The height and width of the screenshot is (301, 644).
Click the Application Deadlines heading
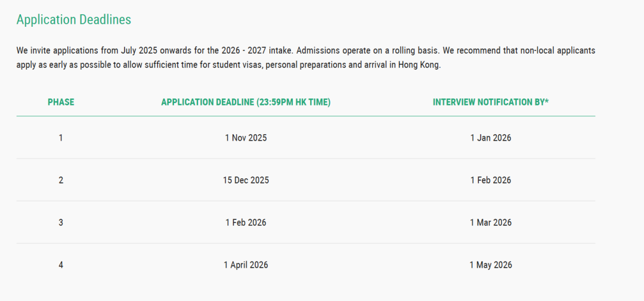[73, 20]
